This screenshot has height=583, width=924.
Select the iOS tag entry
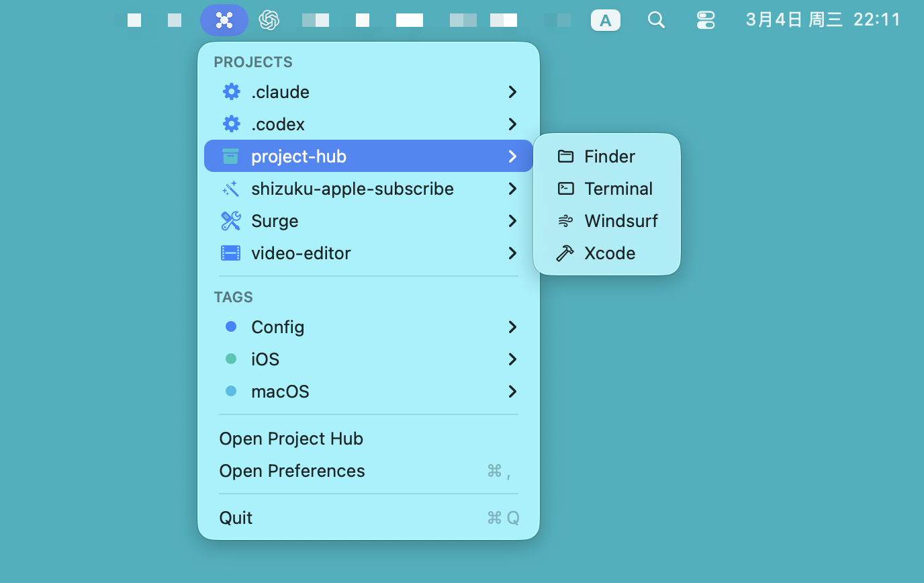pyautogui.click(x=369, y=359)
